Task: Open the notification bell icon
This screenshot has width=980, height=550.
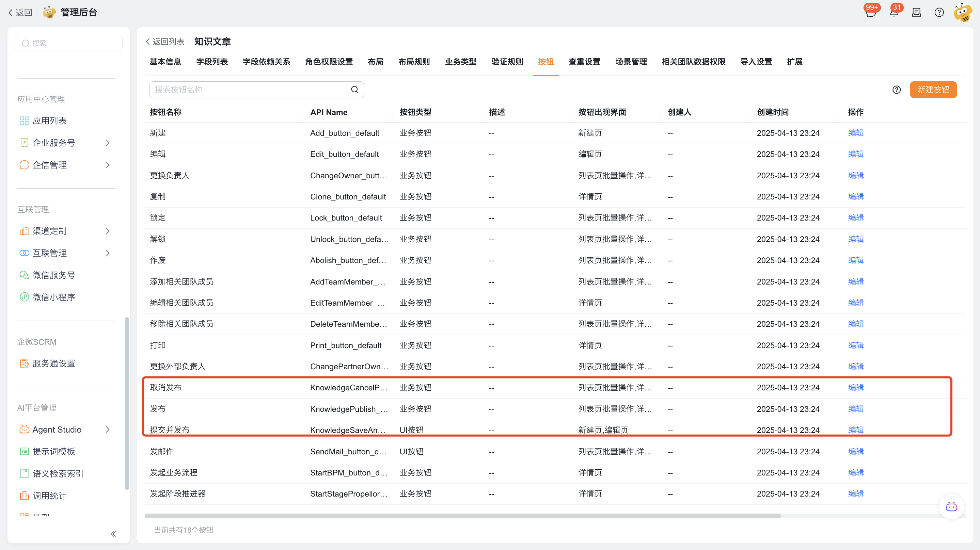Action: pos(894,13)
